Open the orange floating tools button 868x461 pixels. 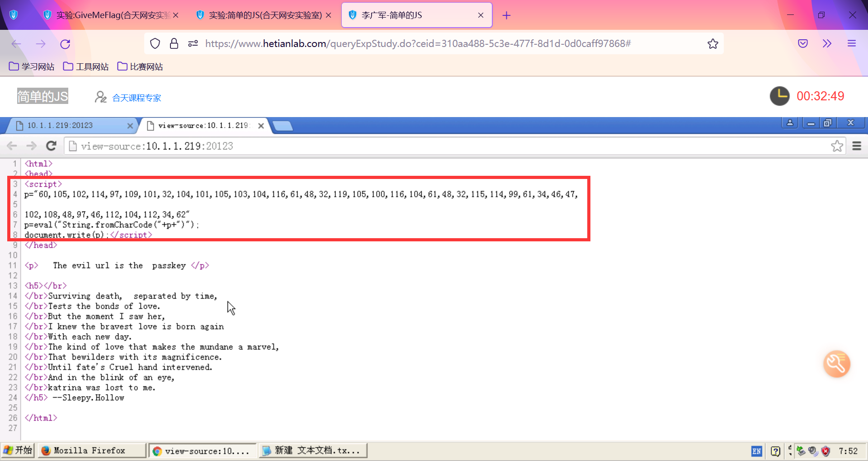(837, 364)
